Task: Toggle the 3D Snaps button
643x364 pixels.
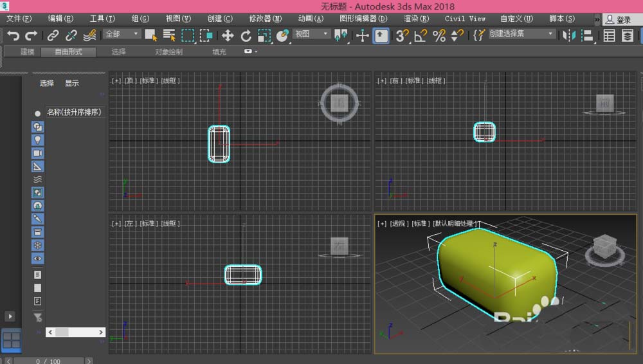Action: (x=403, y=36)
